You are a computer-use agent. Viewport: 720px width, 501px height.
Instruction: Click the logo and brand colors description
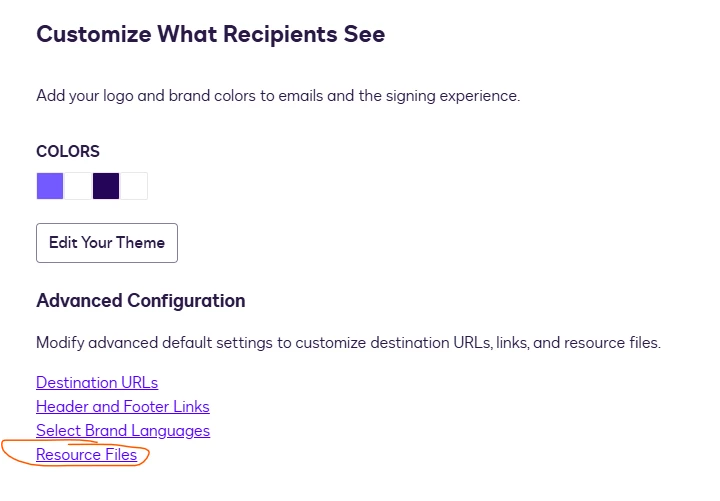[278, 96]
